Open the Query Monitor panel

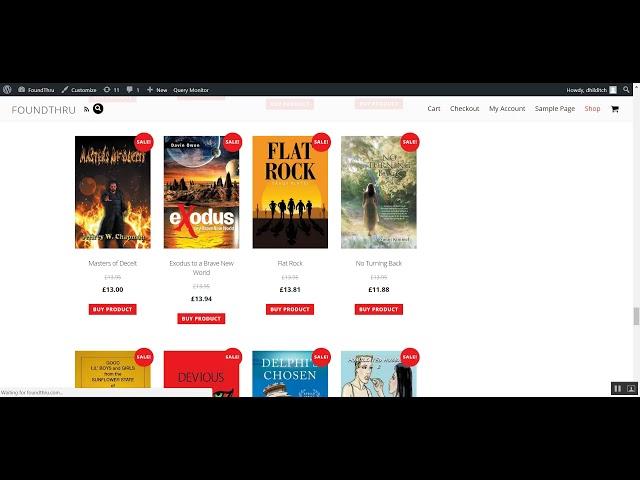pyautogui.click(x=191, y=90)
